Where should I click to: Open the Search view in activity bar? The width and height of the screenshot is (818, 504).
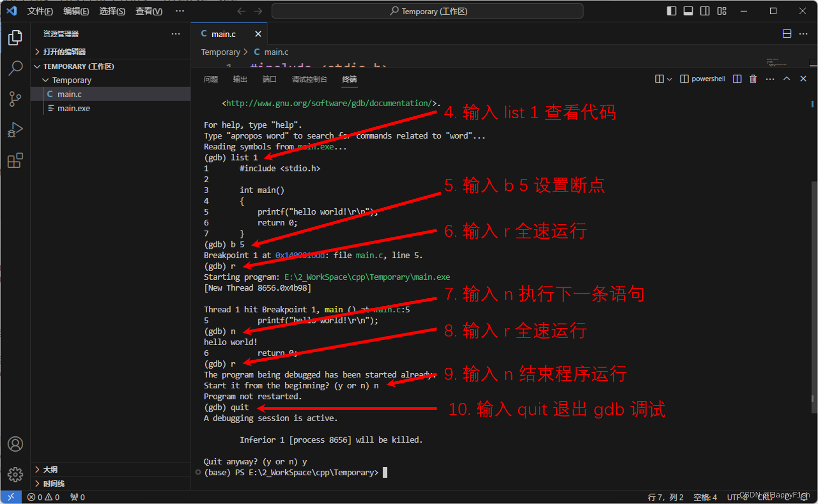15,68
